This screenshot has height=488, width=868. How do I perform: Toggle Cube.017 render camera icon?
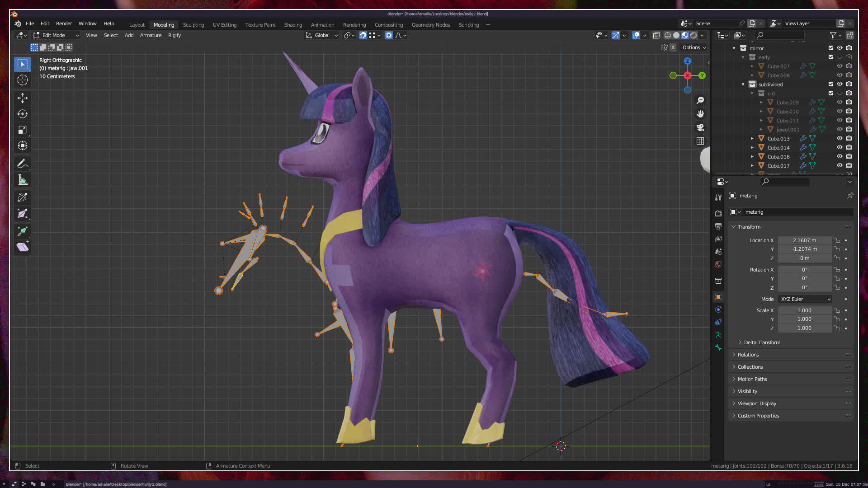coord(849,165)
